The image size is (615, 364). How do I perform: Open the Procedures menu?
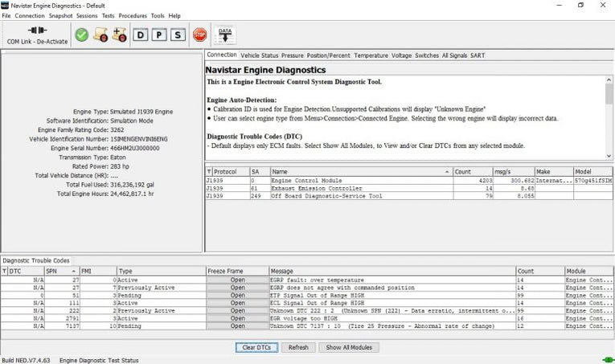click(133, 16)
